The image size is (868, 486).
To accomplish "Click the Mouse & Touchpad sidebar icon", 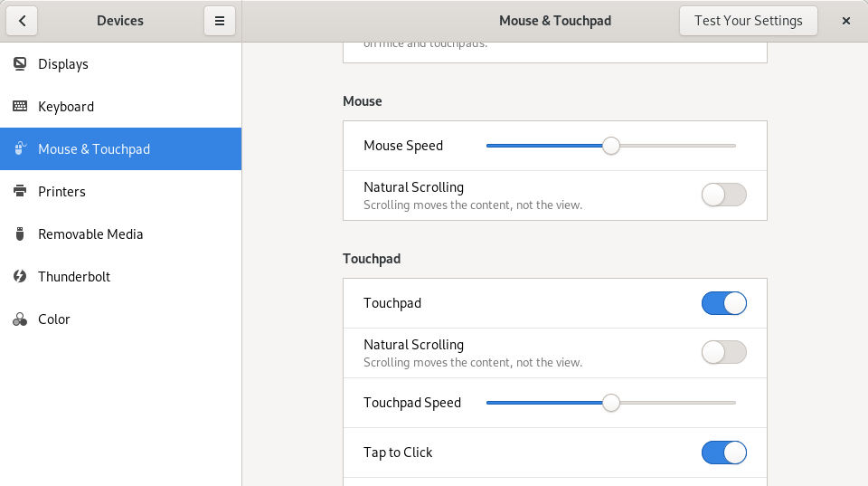I will tap(20, 149).
